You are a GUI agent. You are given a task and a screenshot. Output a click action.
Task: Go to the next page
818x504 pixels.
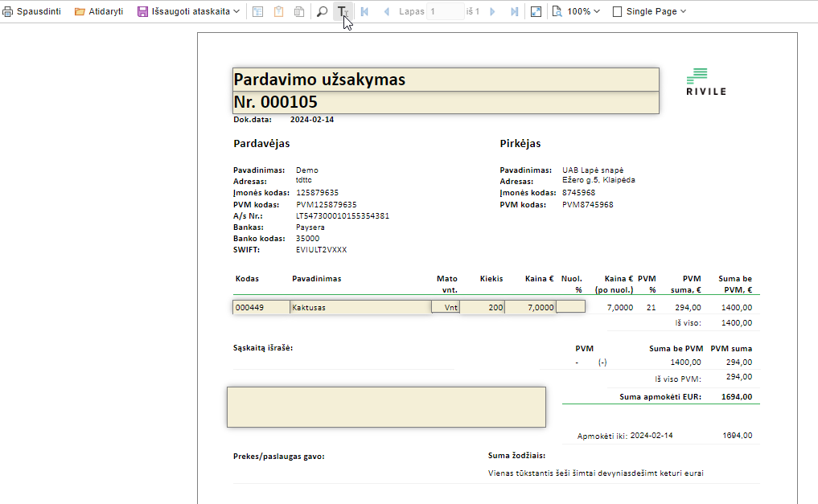[492, 12]
